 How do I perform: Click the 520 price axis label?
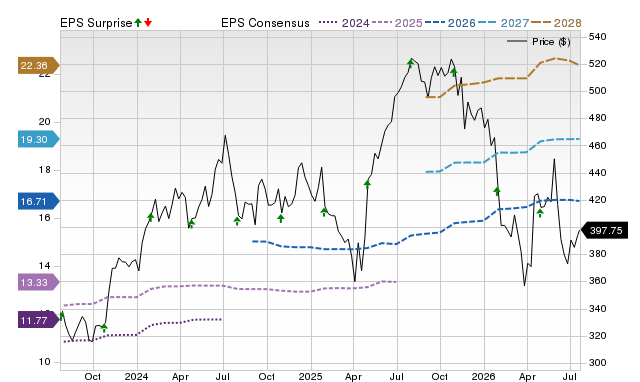click(597, 64)
